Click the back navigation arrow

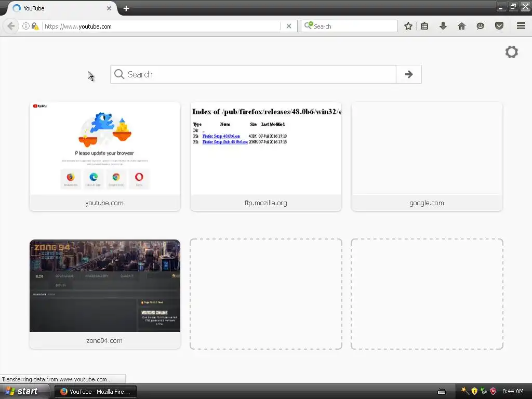click(x=10, y=26)
